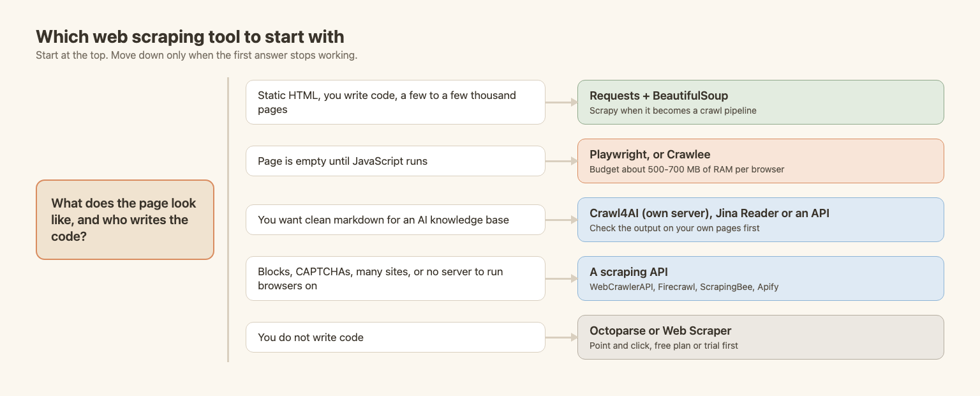980x396 pixels.
Task: Click 'Point and click, free plan or trial first'
Action: 664,346
